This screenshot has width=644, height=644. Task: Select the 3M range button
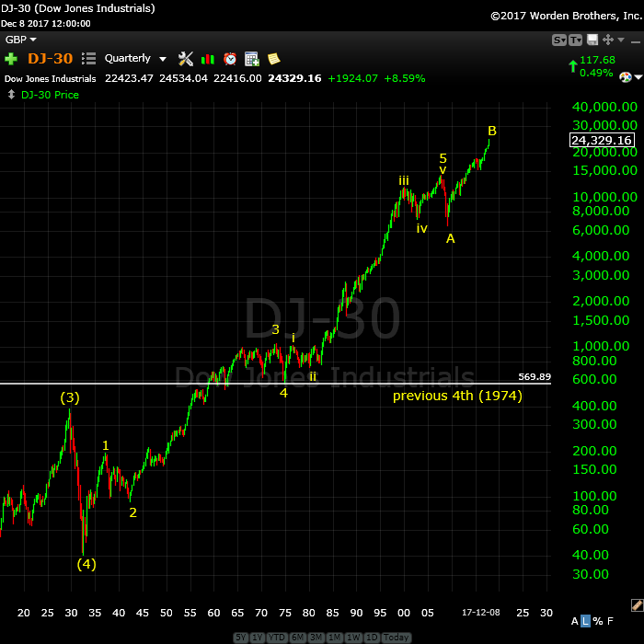316,637
